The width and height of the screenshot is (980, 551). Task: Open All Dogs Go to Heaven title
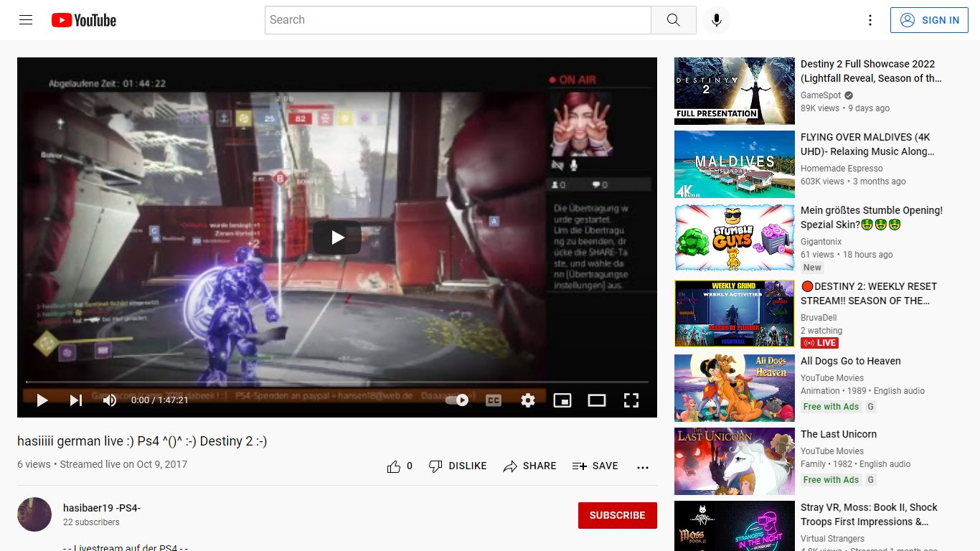(x=851, y=361)
